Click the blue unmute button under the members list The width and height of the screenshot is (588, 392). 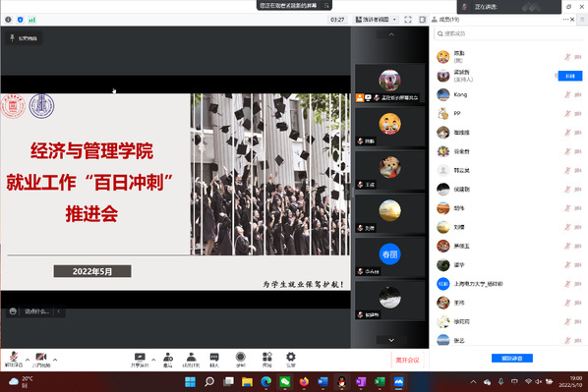(x=512, y=359)
